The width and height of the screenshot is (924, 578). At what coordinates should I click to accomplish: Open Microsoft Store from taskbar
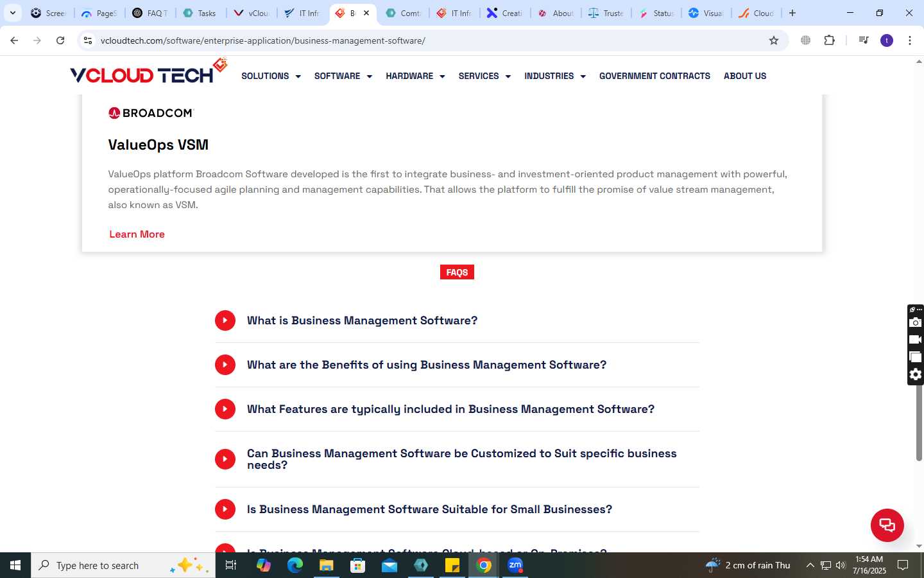point(358,565)
